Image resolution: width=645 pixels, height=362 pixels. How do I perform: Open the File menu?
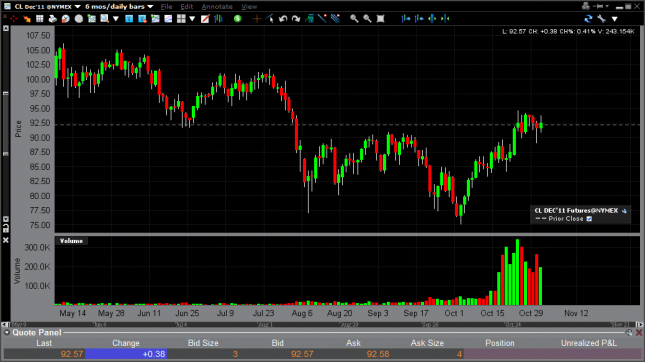(166, 7)
